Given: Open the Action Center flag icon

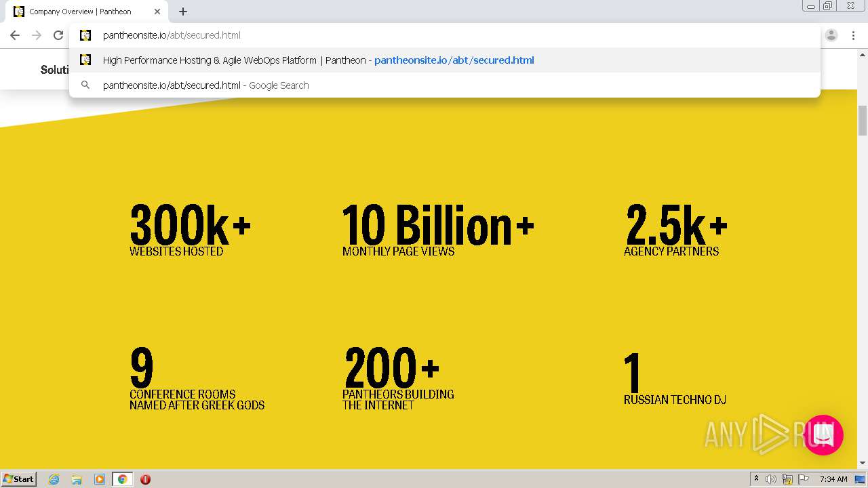Looking at the screenshot, I should pos(804,479).
